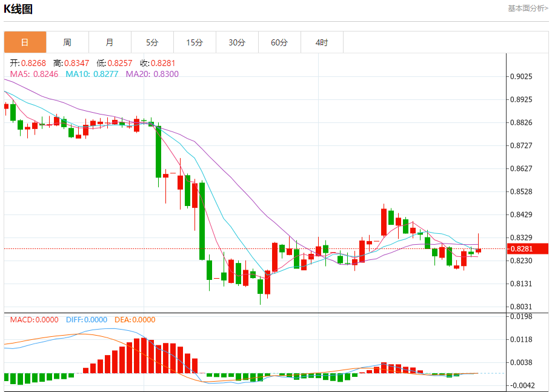552x392 pixels.
Task: Click the 0.9025 price axis label
Action: [x=521, y=77]
